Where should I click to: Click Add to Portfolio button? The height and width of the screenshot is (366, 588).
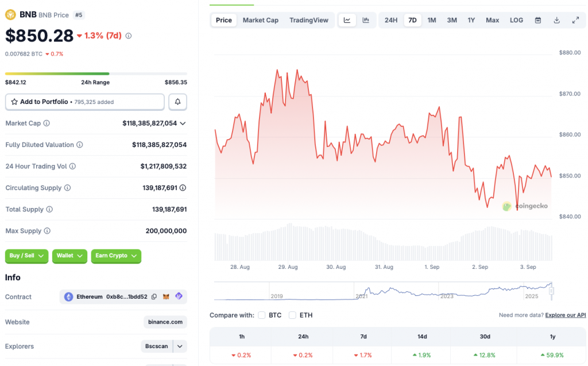(x=85, y=102)
